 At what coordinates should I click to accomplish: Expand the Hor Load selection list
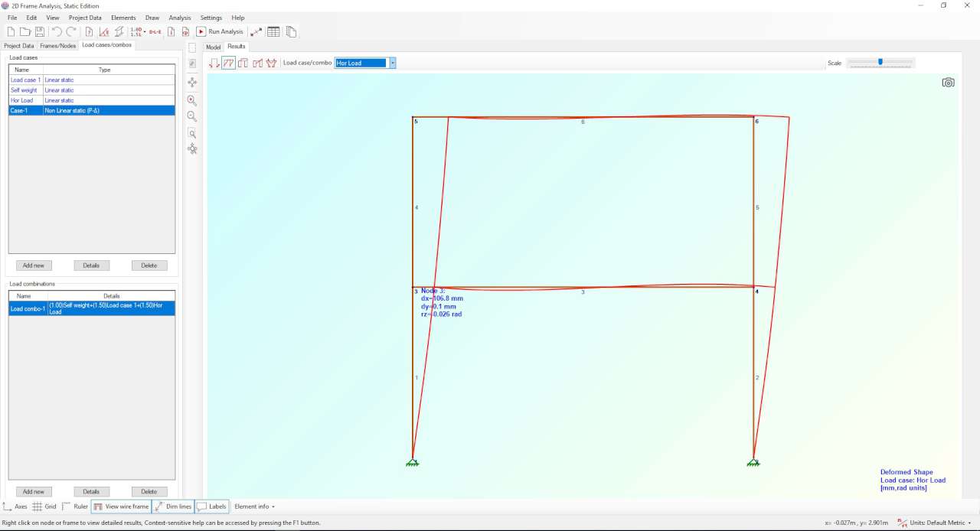392,63
